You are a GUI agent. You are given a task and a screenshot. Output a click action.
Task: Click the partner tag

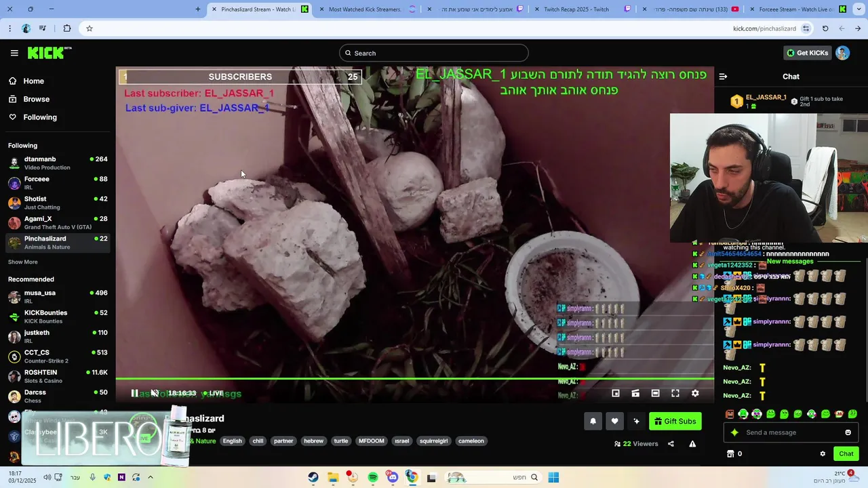tap(283, 441)
